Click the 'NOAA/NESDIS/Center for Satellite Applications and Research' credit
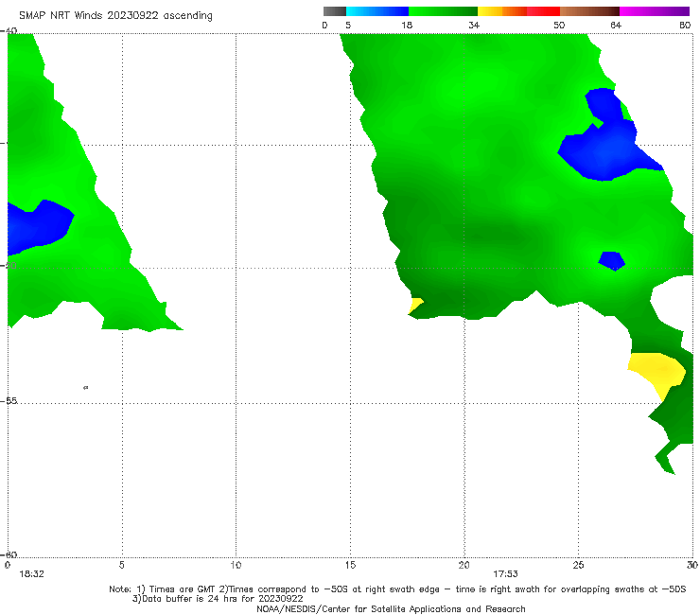Viewport: 700px width, 615px height. (391, 609)
